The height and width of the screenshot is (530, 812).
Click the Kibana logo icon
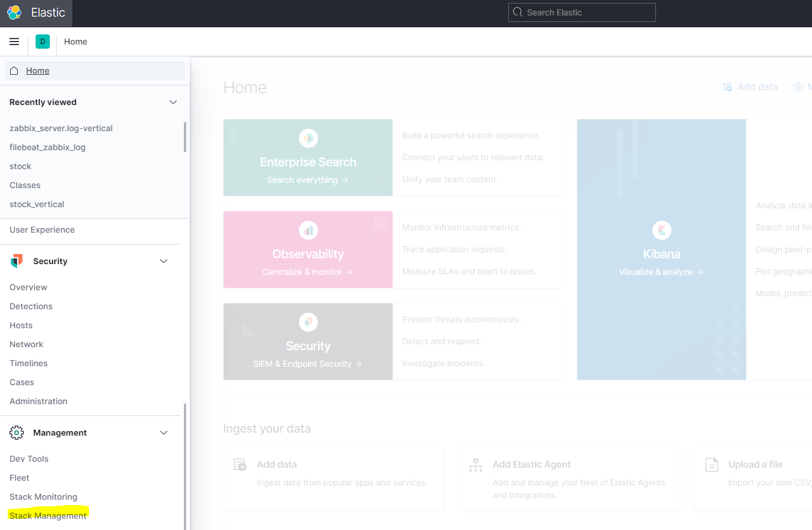pyautogui.click(x=662, y=230)
